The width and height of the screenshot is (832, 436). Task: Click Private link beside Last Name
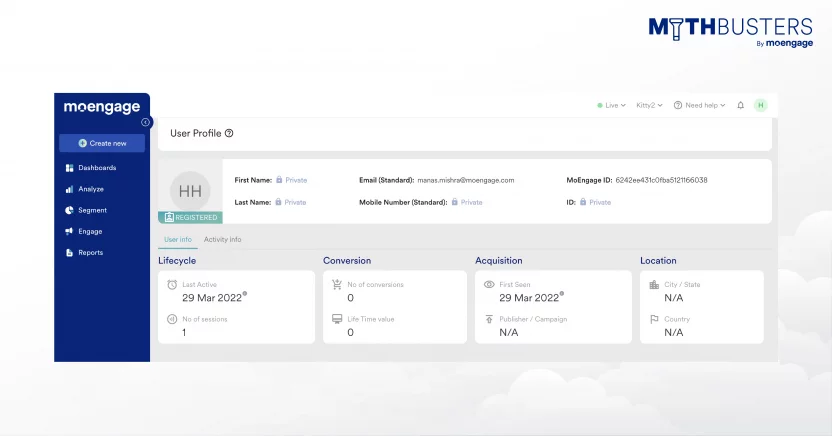(x=295, y=203)
